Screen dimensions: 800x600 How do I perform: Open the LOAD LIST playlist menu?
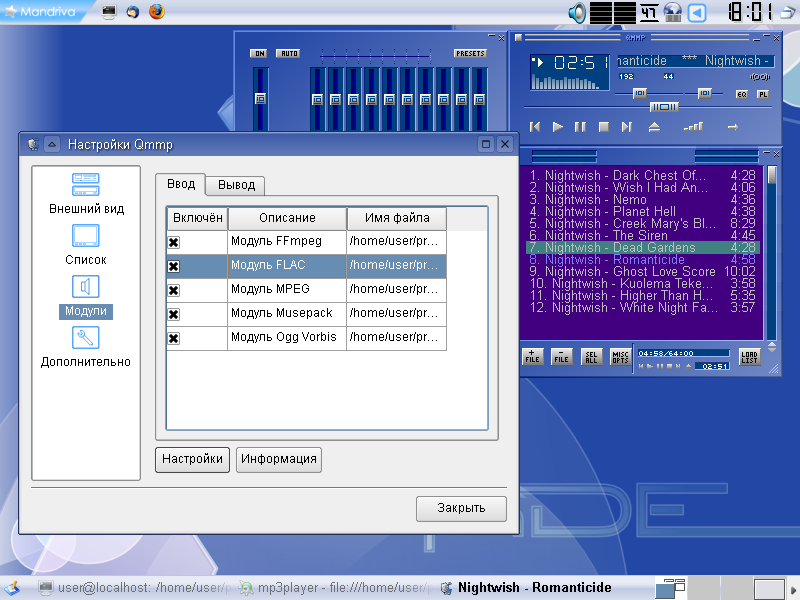pyautogui.click(x=749, y=357)
